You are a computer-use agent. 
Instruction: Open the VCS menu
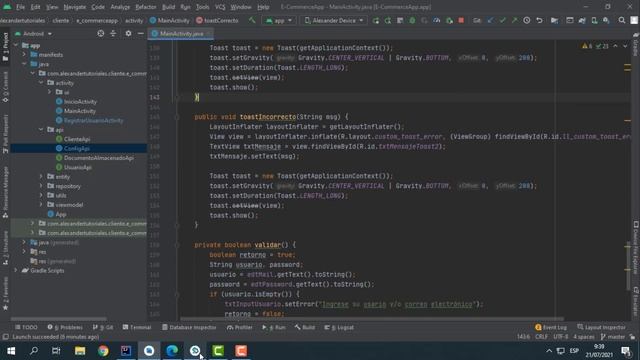[x=220, y=7]
